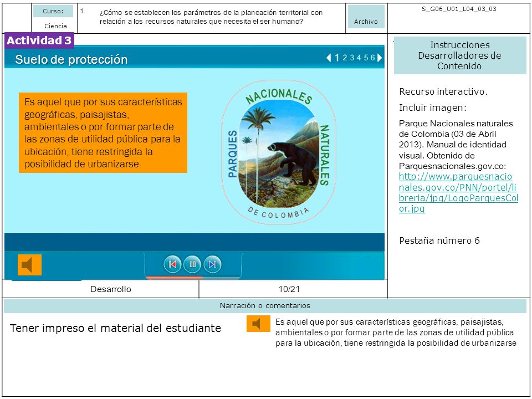This screenshot has width=532, height=399.
Task: Click the 'Parque Nacionales naturales de Colombia' citation text
Action: [x=456, y=145]
